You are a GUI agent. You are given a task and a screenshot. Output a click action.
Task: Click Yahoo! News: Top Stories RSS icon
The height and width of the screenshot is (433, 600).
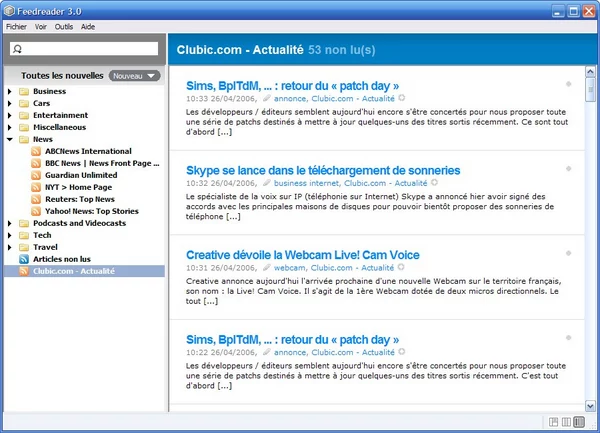coord(36,211)
